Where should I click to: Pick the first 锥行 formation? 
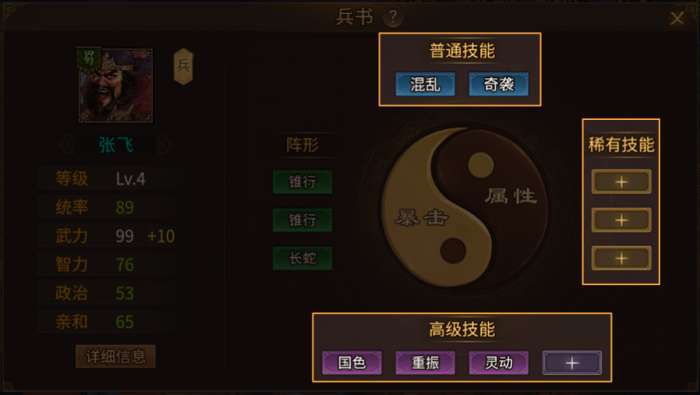tap(303, 182)
